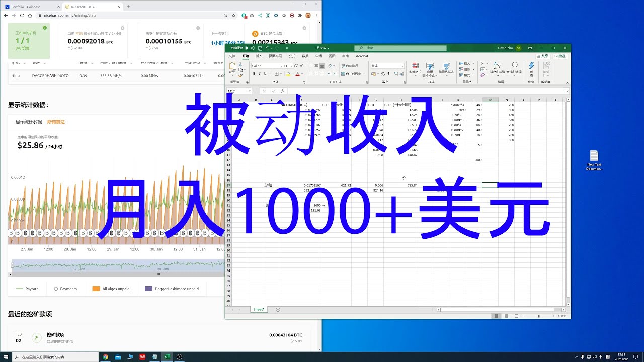Click the bookmark star in address bar
Screen dimensions: 644x362
234,16
